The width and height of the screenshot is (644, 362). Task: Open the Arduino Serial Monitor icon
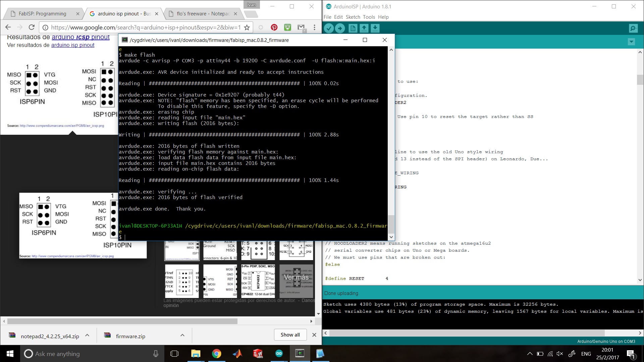[633, 28]
